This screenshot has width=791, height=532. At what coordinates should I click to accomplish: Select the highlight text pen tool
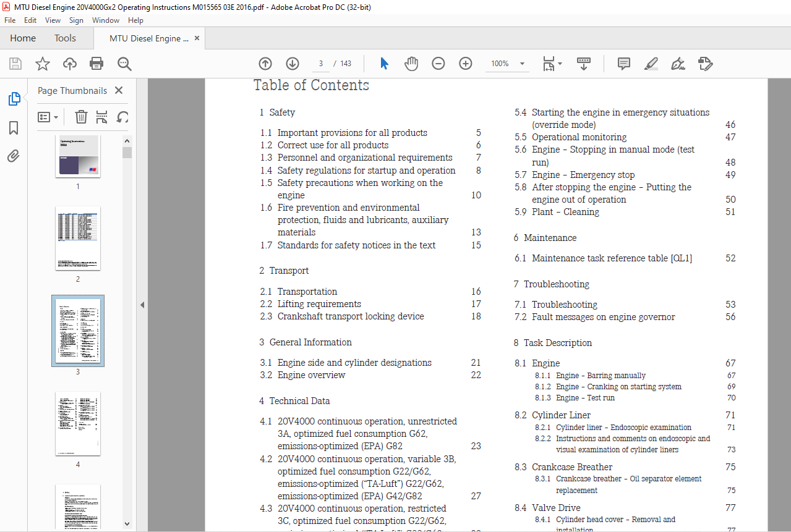tap(651, 64)
